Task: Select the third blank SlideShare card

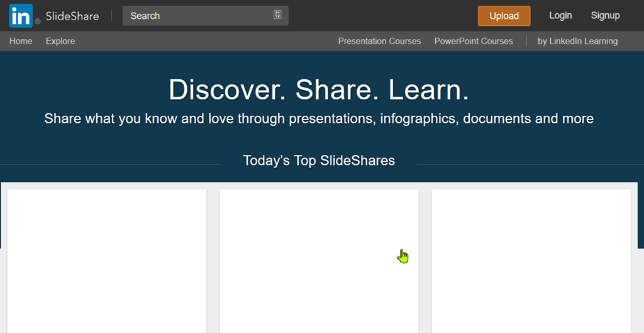Action: coord(531,261)
